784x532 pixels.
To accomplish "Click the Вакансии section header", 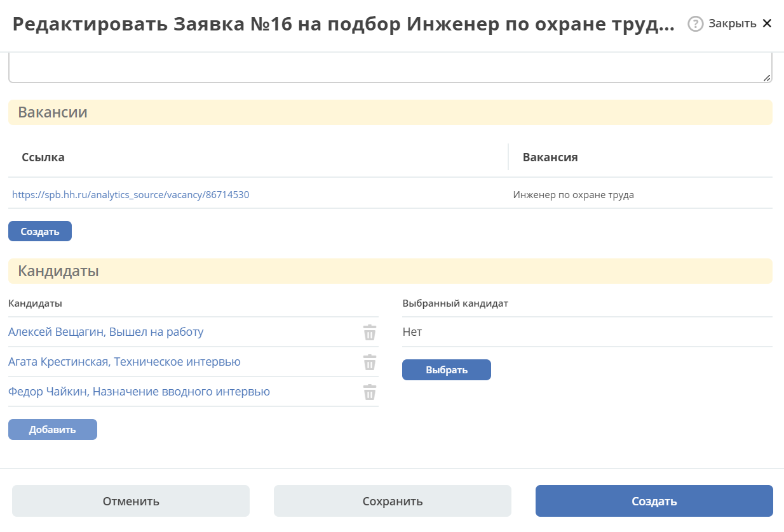I will coord(390,112).
